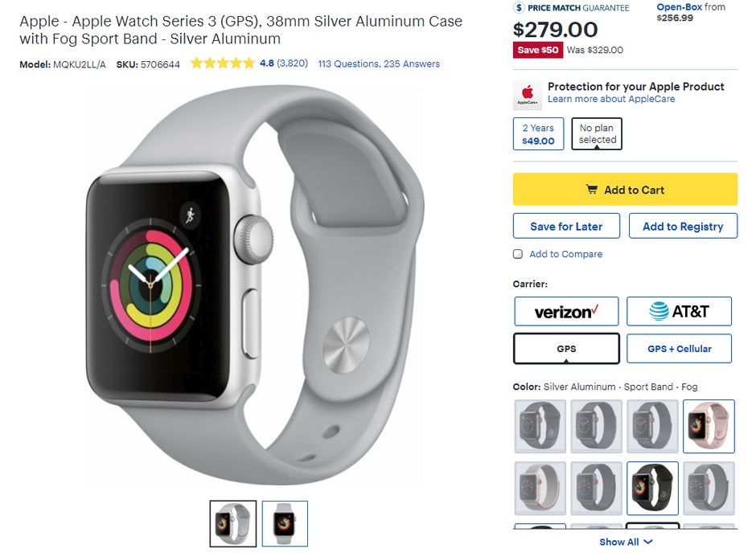Select the AT&T carrier logo option
The width and height of the screenshot is (756, 557).
pyautogui.click(x=679, y=311)
